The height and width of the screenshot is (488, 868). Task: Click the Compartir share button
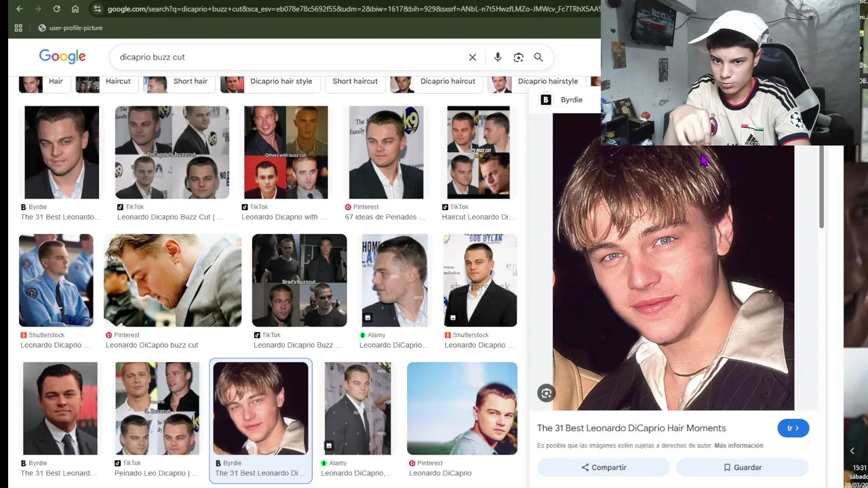[603, 468]
